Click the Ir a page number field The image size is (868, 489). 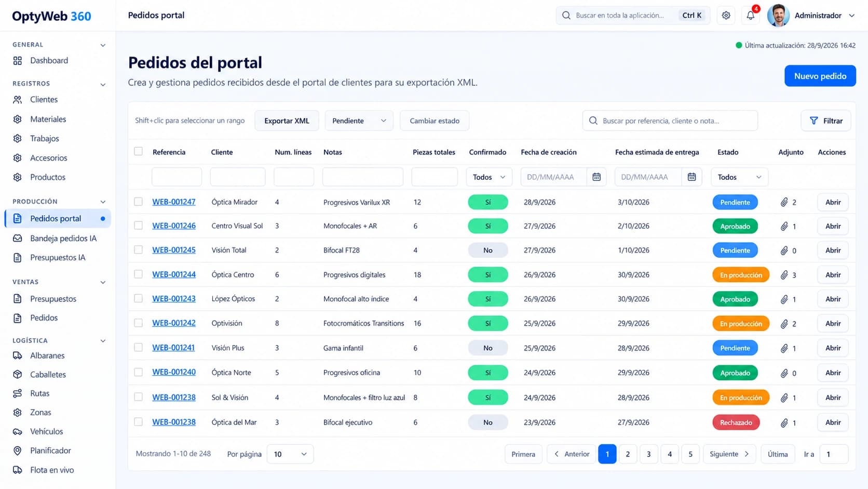[834, 454]
